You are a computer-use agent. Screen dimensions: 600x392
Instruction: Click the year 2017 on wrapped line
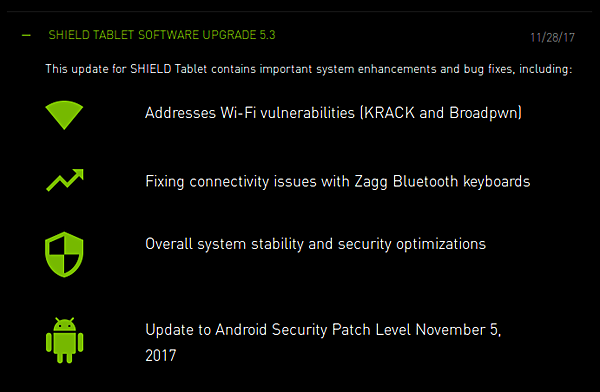(161, 356)
